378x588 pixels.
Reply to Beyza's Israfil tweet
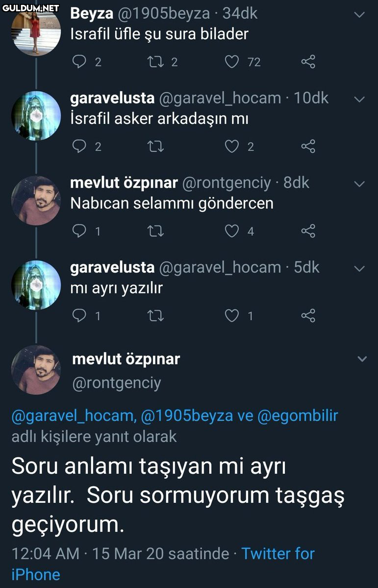point(79,62)
